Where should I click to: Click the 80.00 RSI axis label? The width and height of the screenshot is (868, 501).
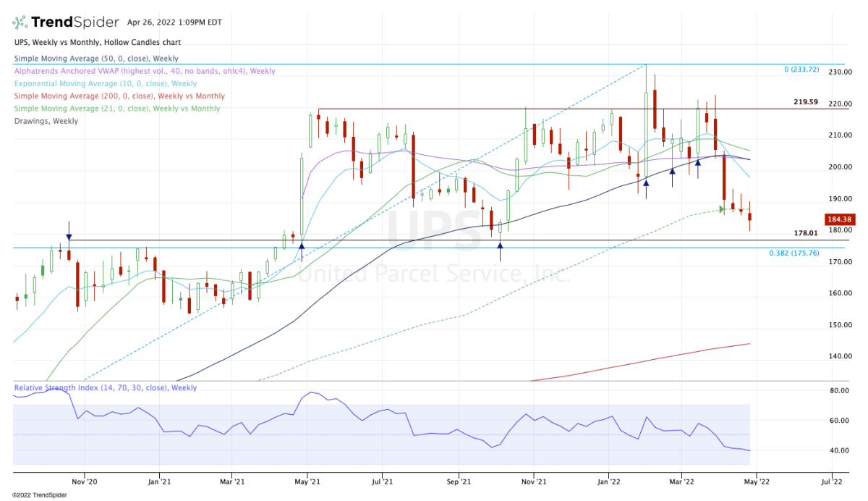click(x=841, y=391)
